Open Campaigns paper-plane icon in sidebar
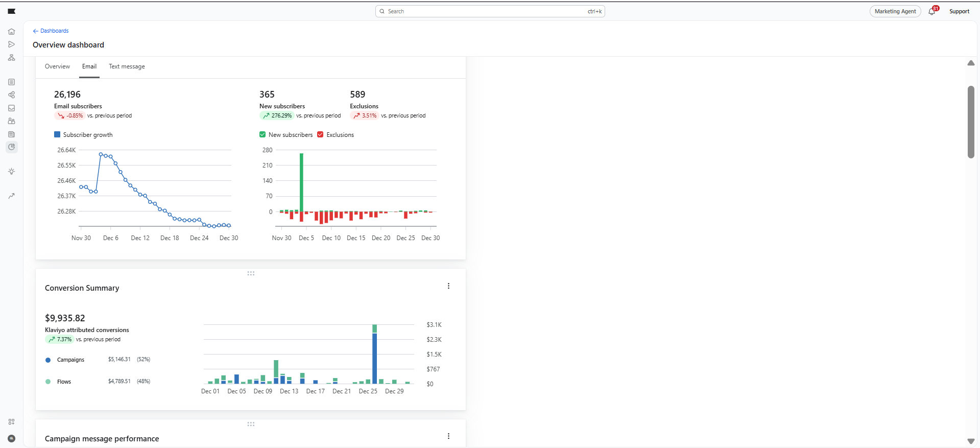 pos(11,44)
